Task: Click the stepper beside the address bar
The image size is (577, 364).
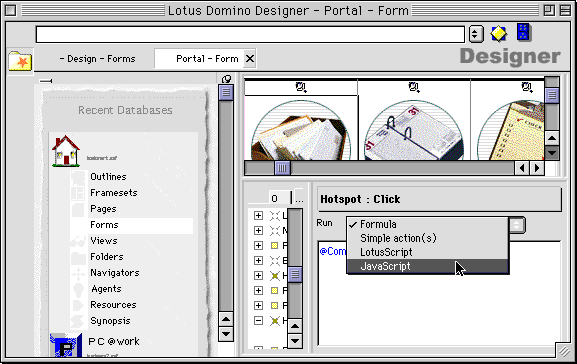Action: point(475,34)
